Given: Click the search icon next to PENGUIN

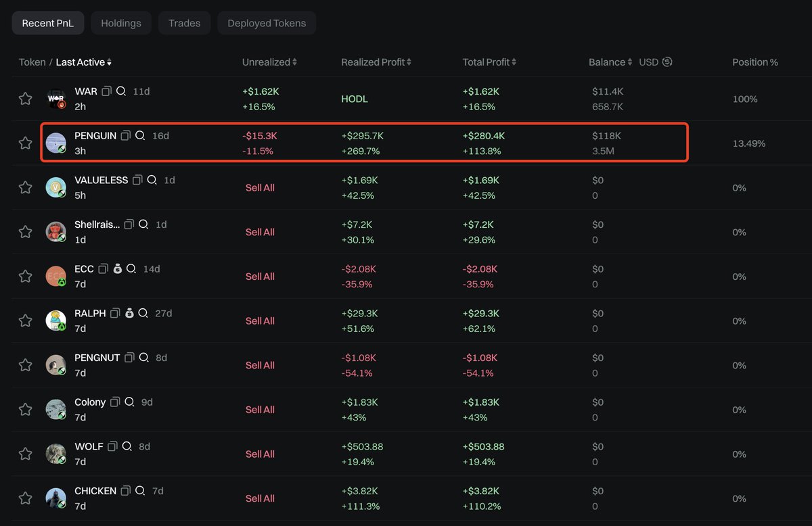Looking at the screenshot, I should coord(140,136).
